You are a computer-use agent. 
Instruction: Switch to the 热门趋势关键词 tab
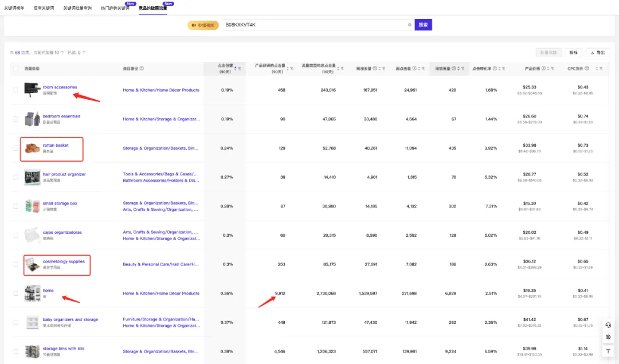point(115,8)
